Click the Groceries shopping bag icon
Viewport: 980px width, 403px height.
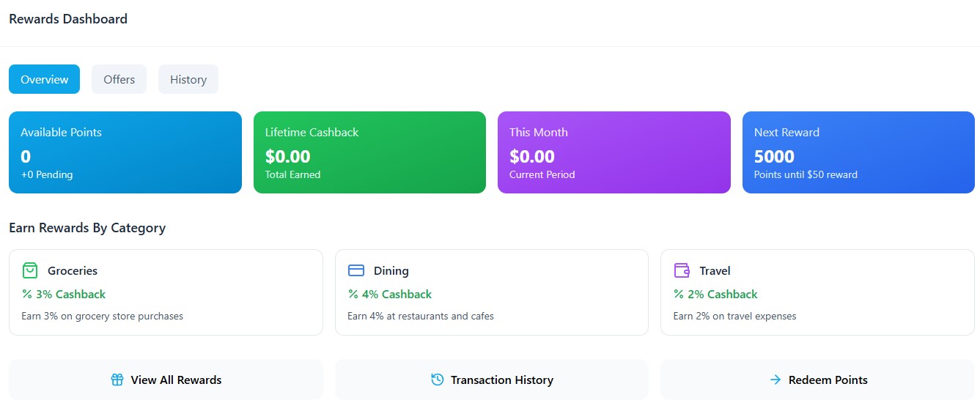click(x=30, y=270)
